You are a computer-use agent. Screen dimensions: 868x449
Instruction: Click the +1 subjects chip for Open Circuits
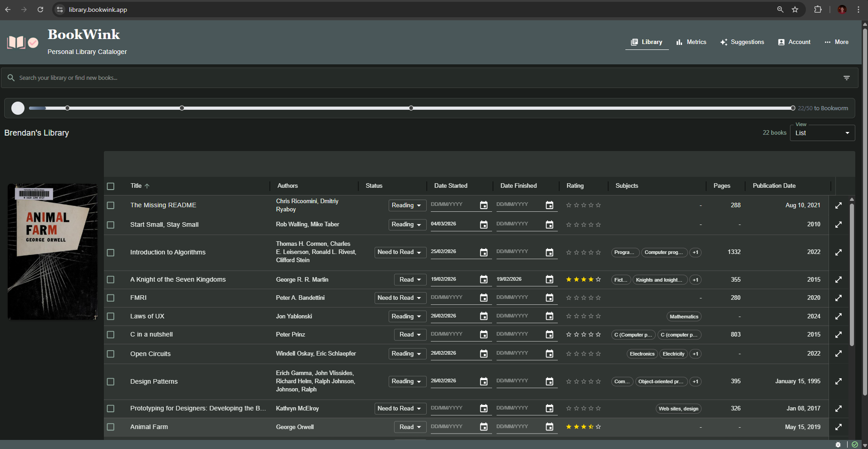(x=695, y=354)
